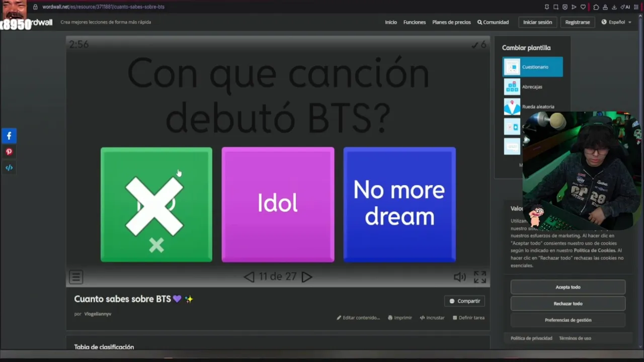The height and width of the screenshot is (362, 644).
Task: Click 'Rechazar todo' cookies button
Action: [568, 304]
